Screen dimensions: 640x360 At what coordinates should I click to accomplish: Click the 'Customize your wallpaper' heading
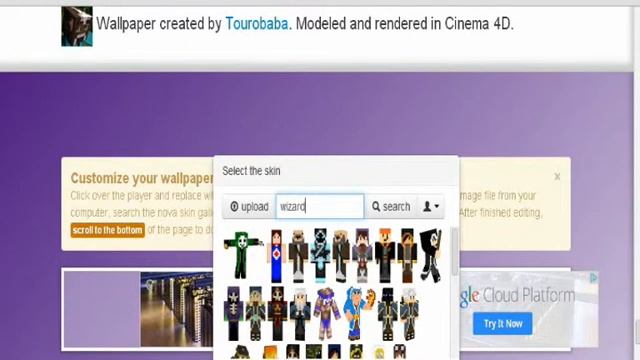(142, 178)
